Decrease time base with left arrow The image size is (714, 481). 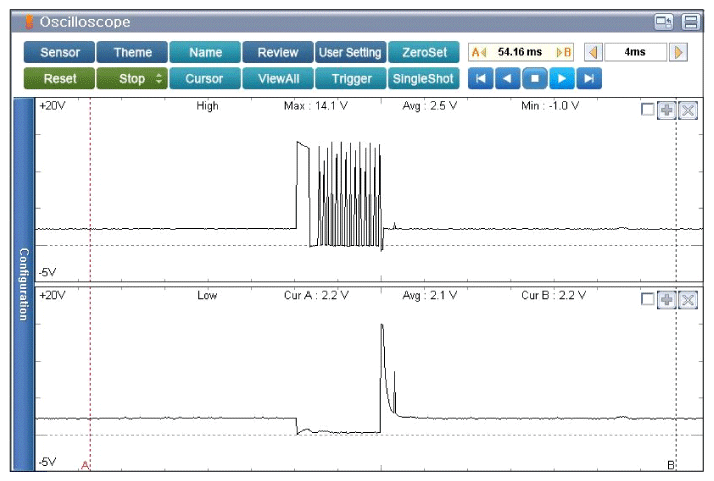click(592, 52)
